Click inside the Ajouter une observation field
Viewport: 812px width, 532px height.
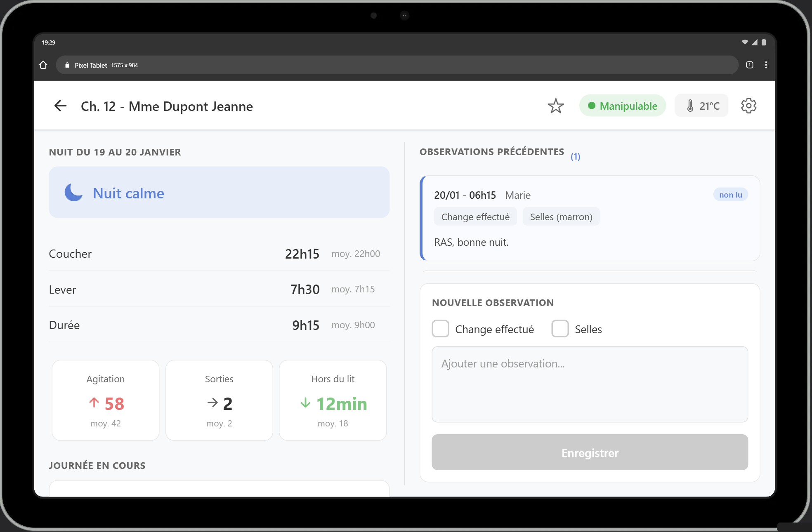[590, 384]
